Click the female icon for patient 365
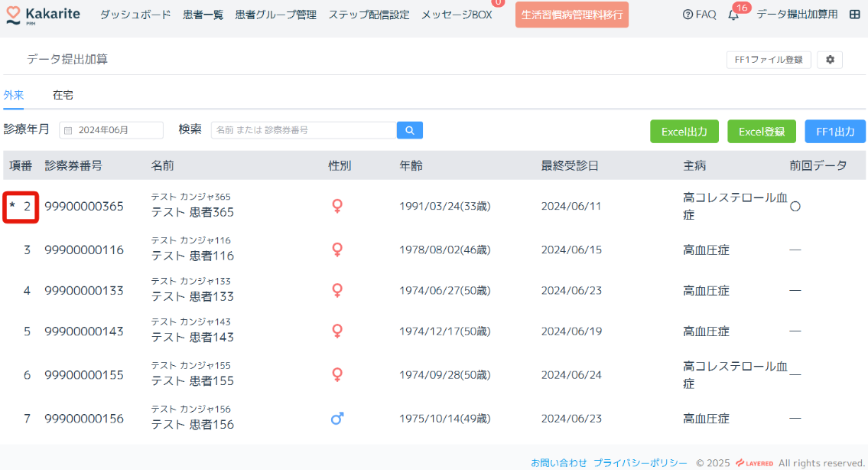Screen dimensions: 868x470 pos(337,206)
